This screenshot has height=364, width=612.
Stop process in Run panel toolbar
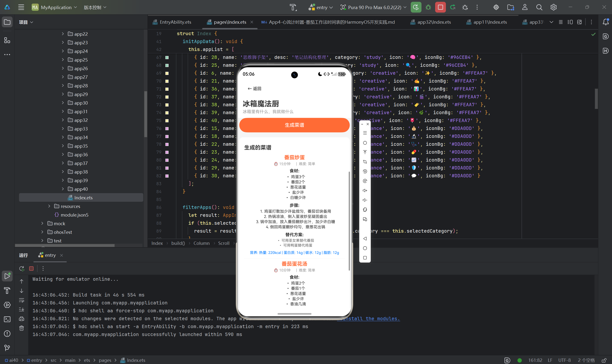[x=31, y=269]
